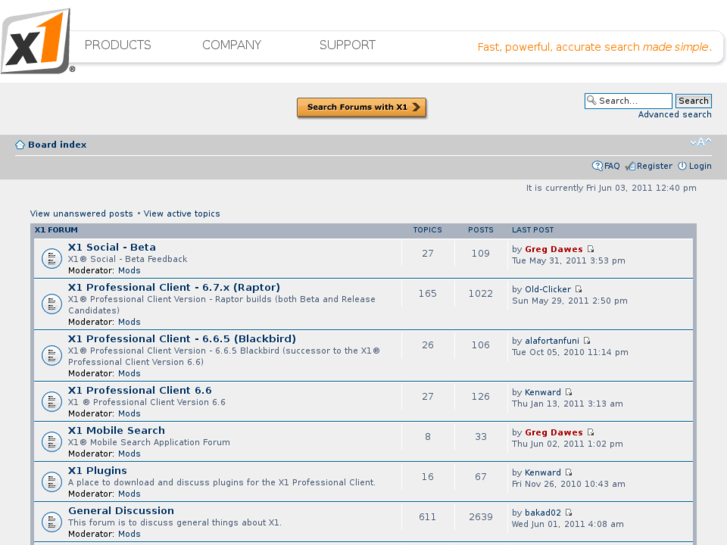This screenshot has width=727, height=545.
Task: View latest post icon next to alafortanfuni
Action: 587,340
